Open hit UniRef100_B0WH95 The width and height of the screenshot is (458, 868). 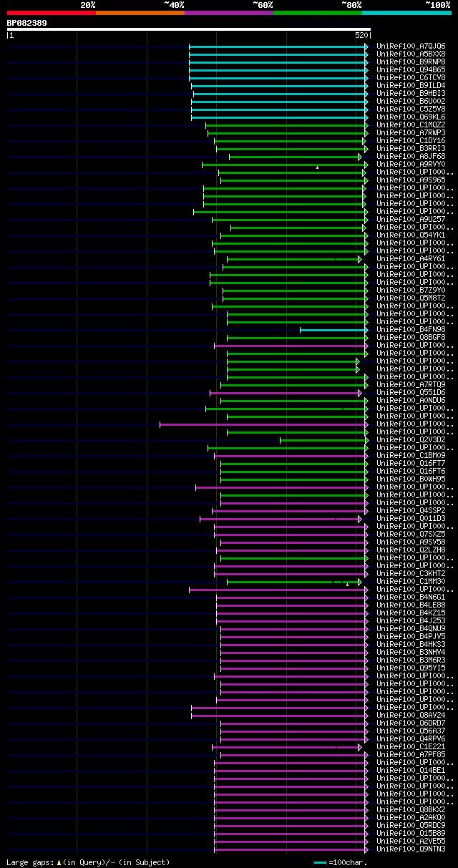click(411, 479)
